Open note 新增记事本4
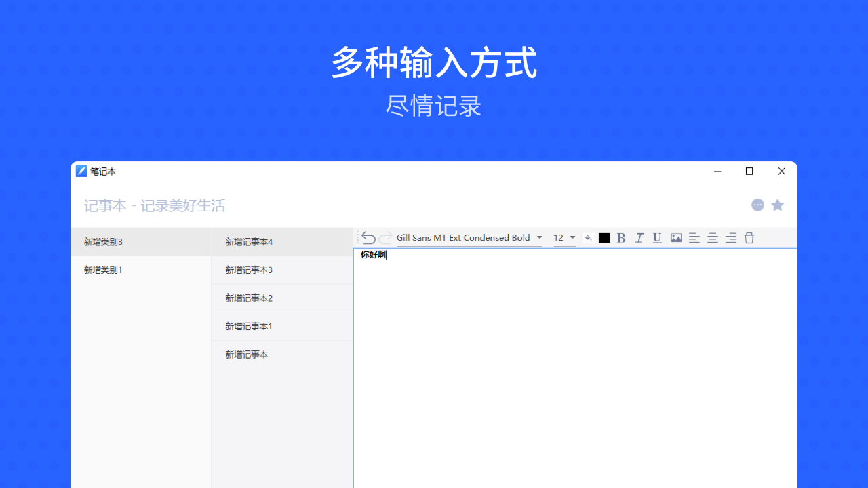868x488 pixels. 282,242
